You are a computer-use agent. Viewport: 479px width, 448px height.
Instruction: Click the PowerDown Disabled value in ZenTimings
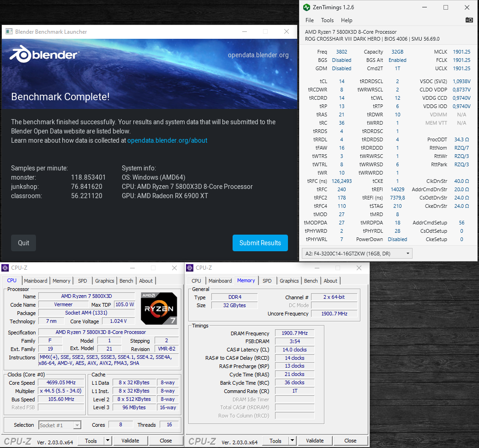(397, 239)
